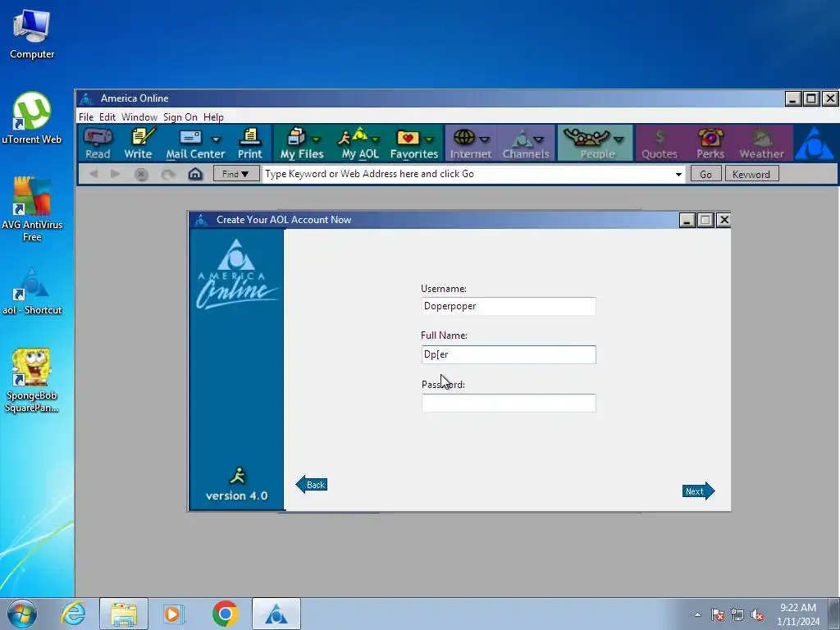840x630 pixels.
Task: Minimize the Create Your AOL Account dialog
Action: point(687,220)
